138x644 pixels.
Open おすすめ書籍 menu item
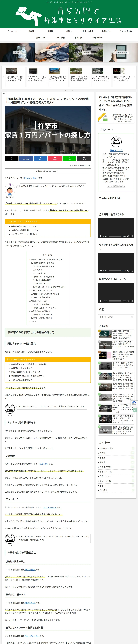tap(88, 31)
